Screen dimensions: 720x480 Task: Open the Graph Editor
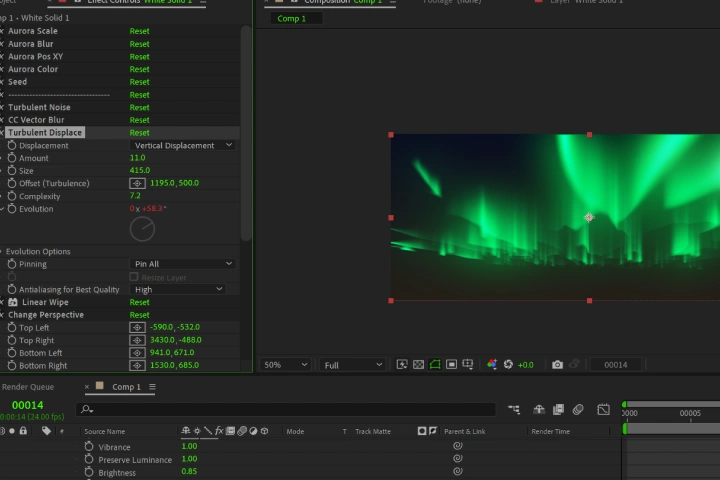point(603,409)
